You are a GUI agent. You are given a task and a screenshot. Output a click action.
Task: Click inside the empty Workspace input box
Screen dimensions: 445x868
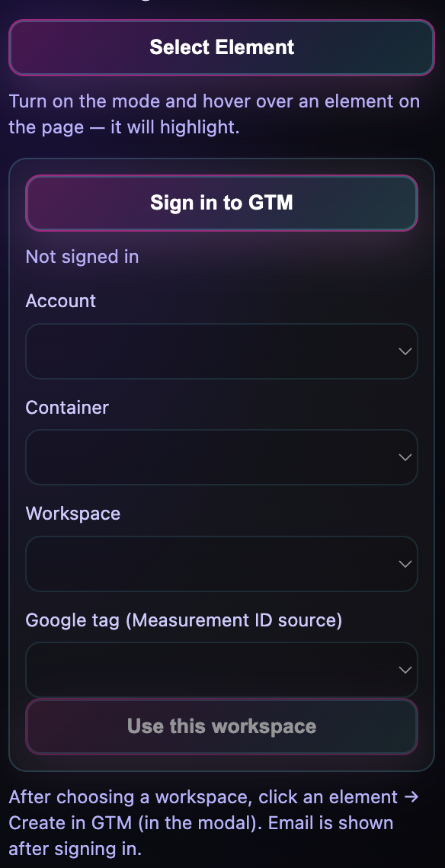(x=190, y=564)
